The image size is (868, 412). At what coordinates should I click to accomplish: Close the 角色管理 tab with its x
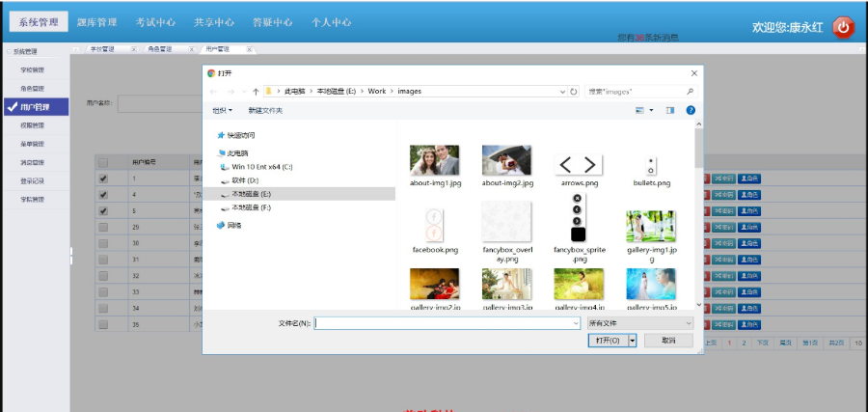pos(192,49)
